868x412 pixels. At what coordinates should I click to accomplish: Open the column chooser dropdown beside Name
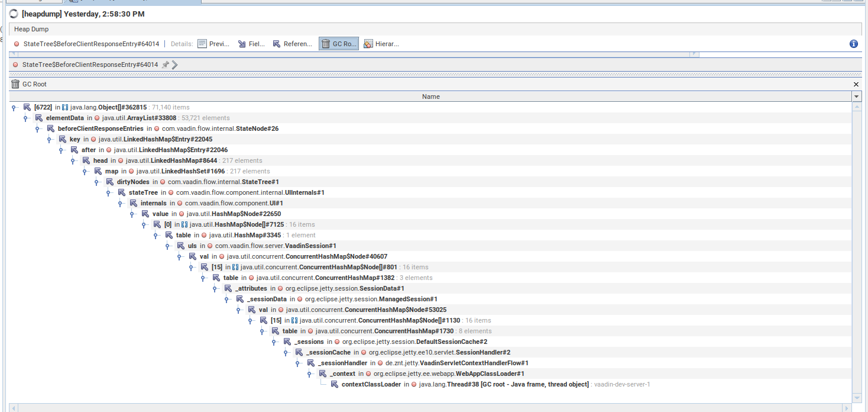856,96
